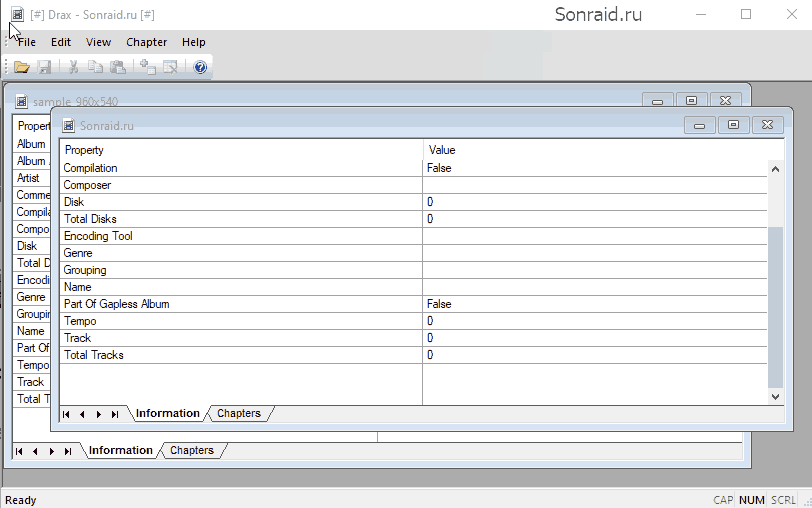
Task: Click the Delete chapter toolbar icon
Action: coord(170,67)
